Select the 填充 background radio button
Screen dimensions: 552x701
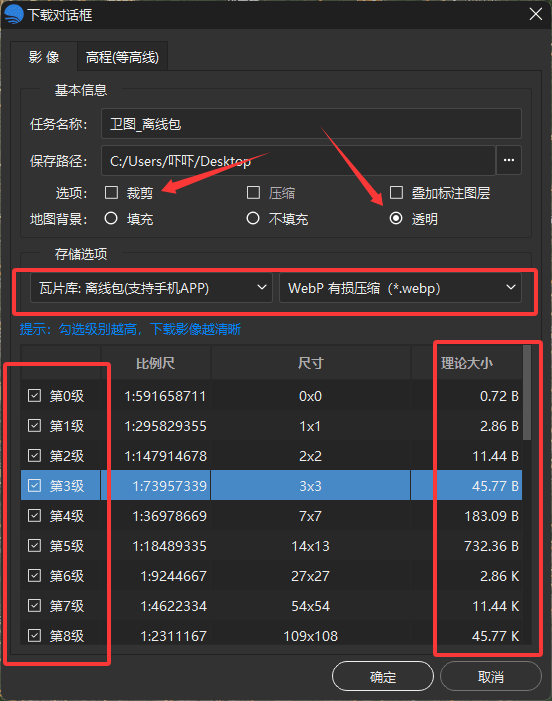(x=111, y=219)
